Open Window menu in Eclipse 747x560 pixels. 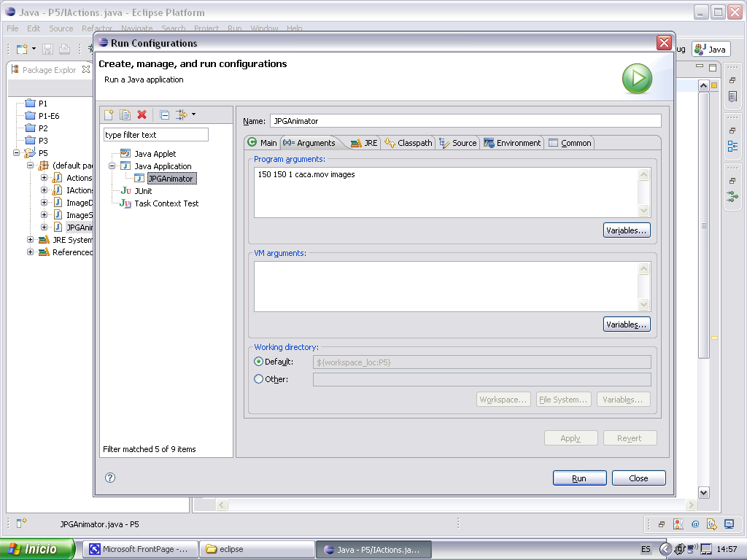(x=264, y=28)
